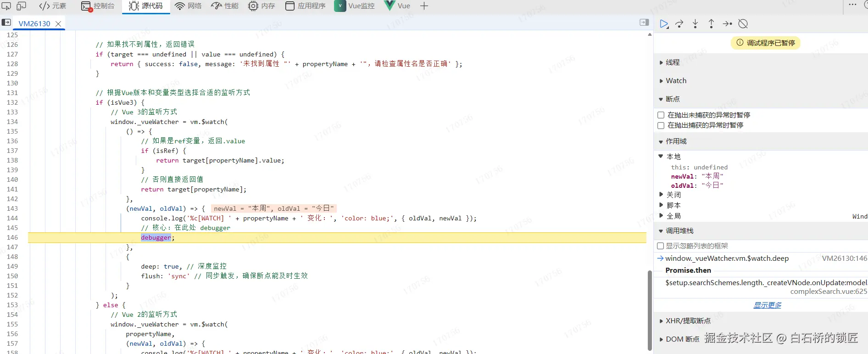The height and width of the screenshot is (354, 868).
Task: Toggle the file navigator sidebar icon
Action: click(6, 22)
